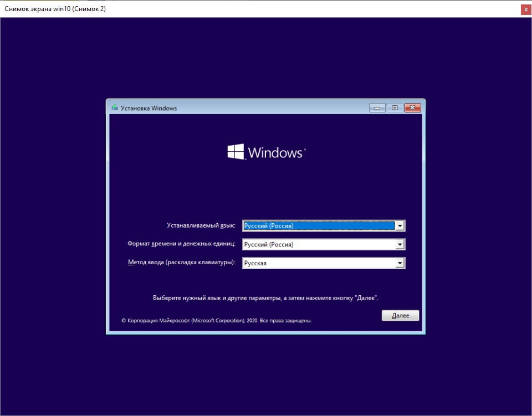
Task: Open the Устанавливаемый язык dropdown arrow
Action: click(400, 226)
